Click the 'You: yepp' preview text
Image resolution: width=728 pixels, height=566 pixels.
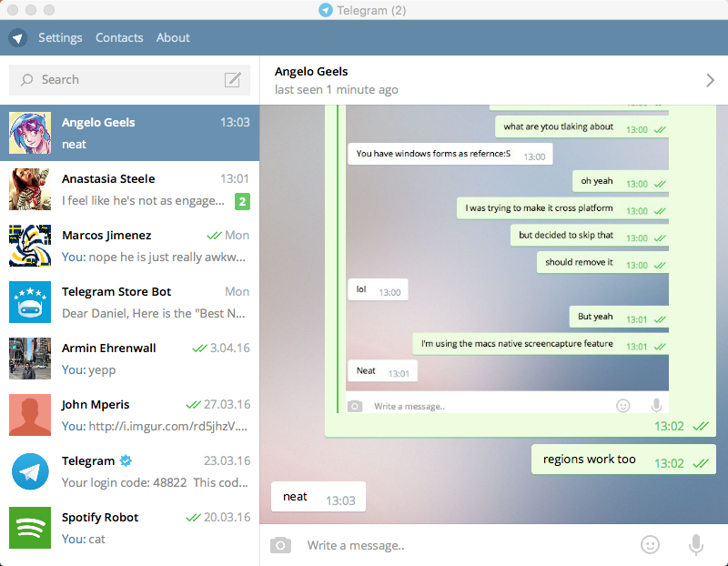pos(88,370)
